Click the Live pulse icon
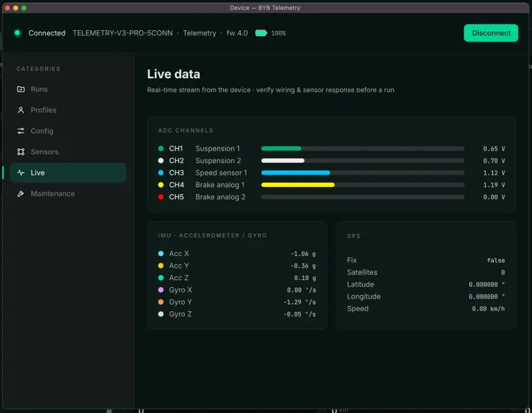Screen dimensions: 532x413 [21, 173]
